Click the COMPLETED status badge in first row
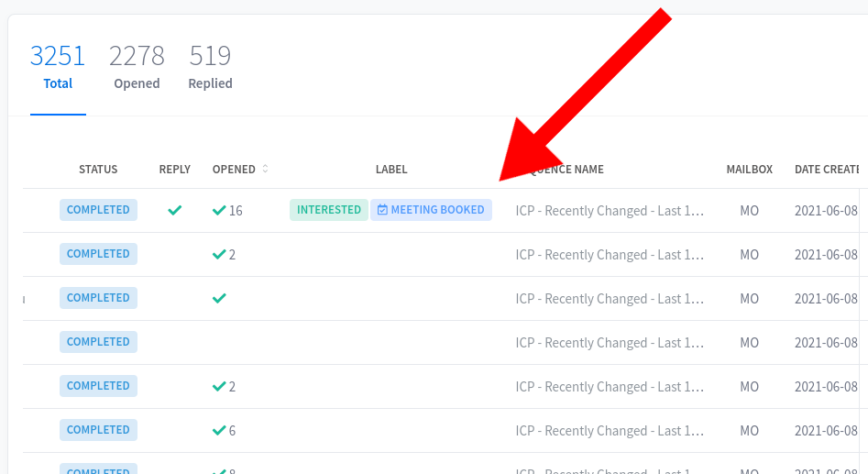The width and height of the screenshot is (868, 474). coord(99,210)
